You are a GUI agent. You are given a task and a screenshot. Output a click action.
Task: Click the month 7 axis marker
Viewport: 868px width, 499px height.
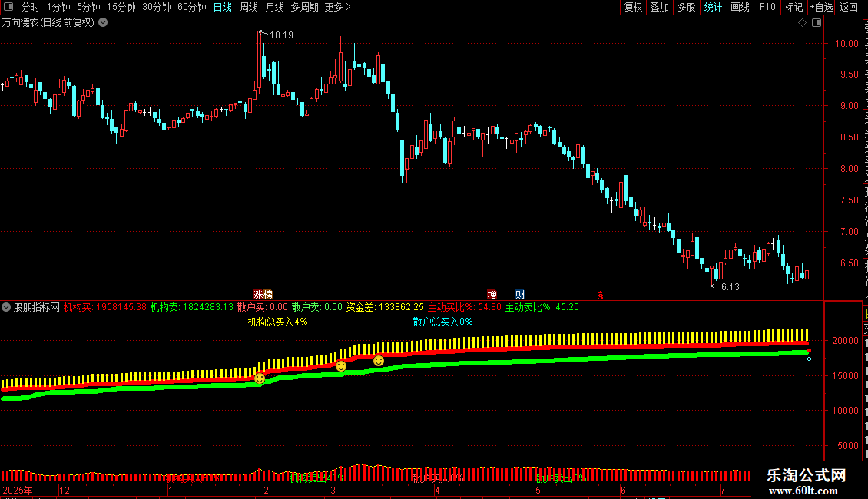723,490
